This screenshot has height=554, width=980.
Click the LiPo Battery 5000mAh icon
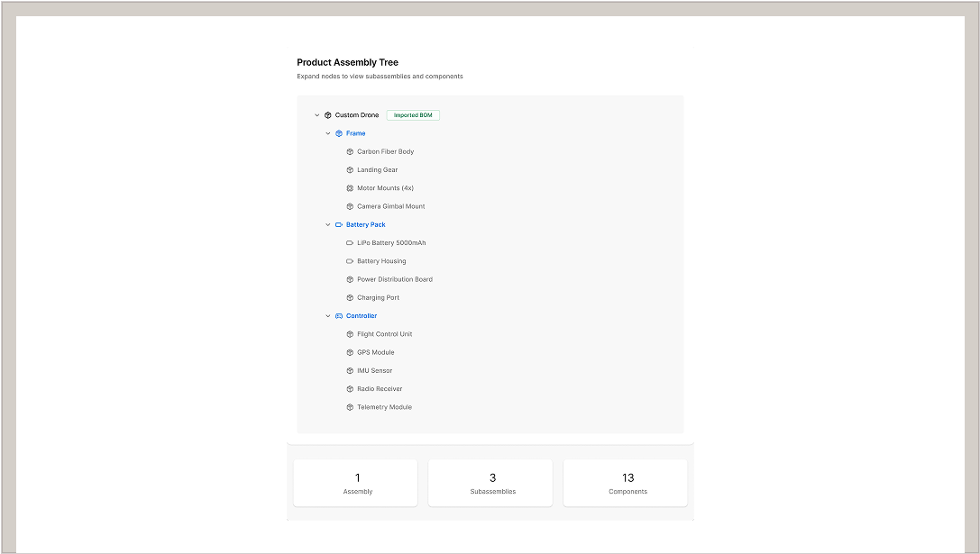coord(350,243)
